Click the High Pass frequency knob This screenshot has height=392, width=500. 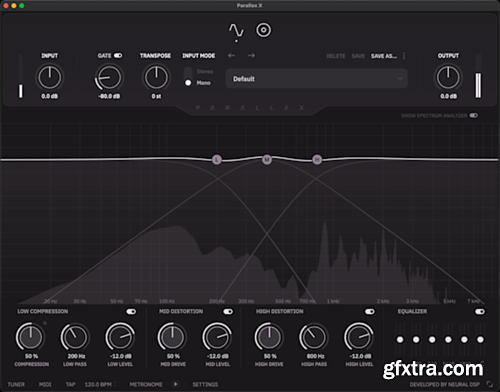(x=314, y=337)
